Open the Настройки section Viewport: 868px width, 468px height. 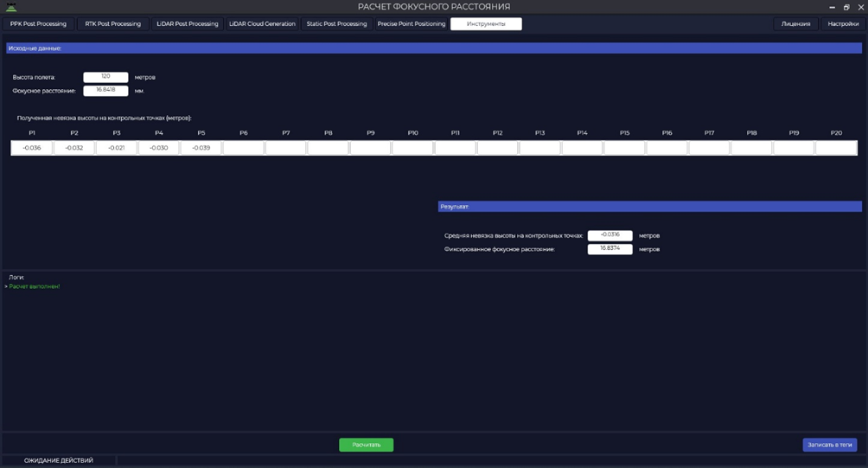tap(843, 24)
